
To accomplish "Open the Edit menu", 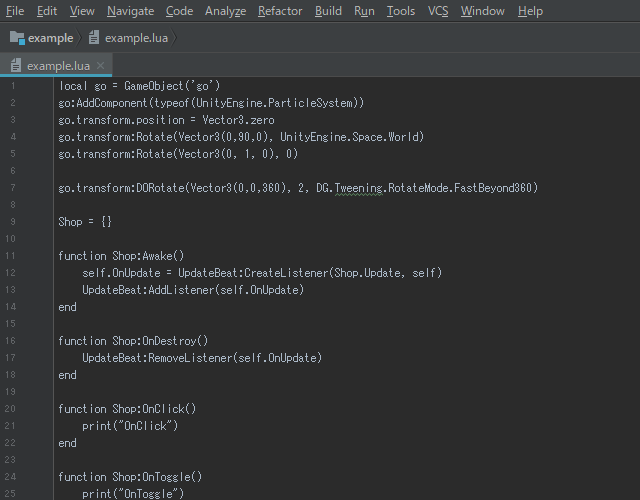I will pos(47,11).
